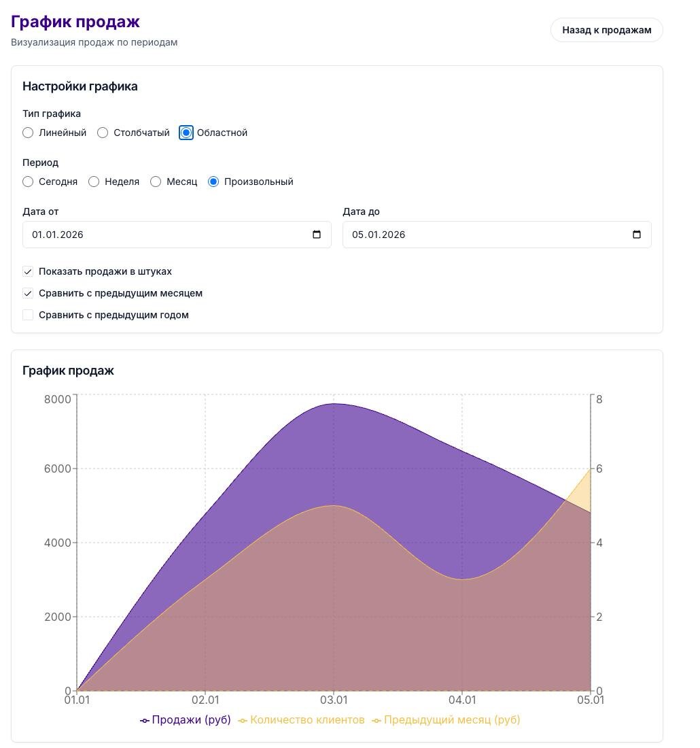Image resolution: width=700 pixels, height=748 pixels.
Task: Click the Назад к продажам button
Action: pos(606,30)
